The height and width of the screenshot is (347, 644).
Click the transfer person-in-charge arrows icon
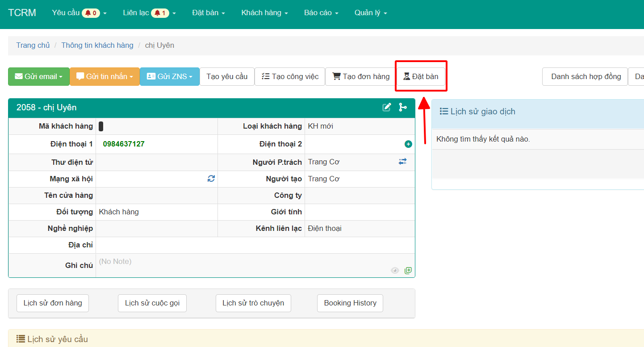(x=403, y=162)
